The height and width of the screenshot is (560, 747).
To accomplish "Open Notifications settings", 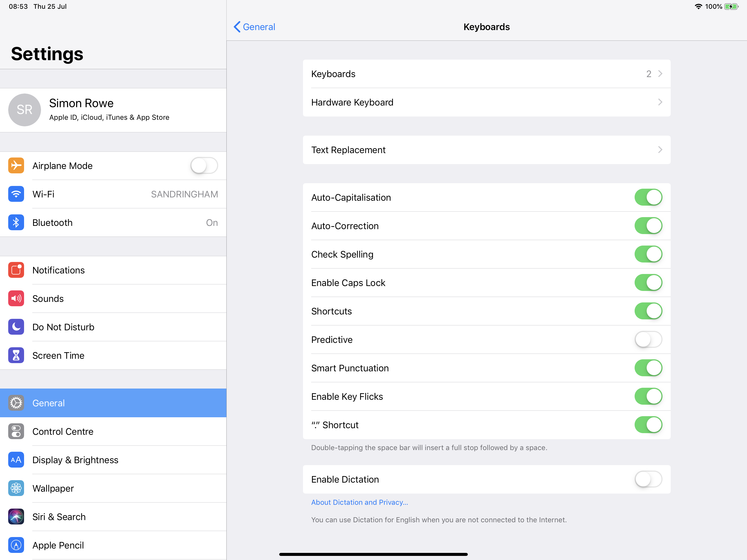I will (x=113, y=270).
